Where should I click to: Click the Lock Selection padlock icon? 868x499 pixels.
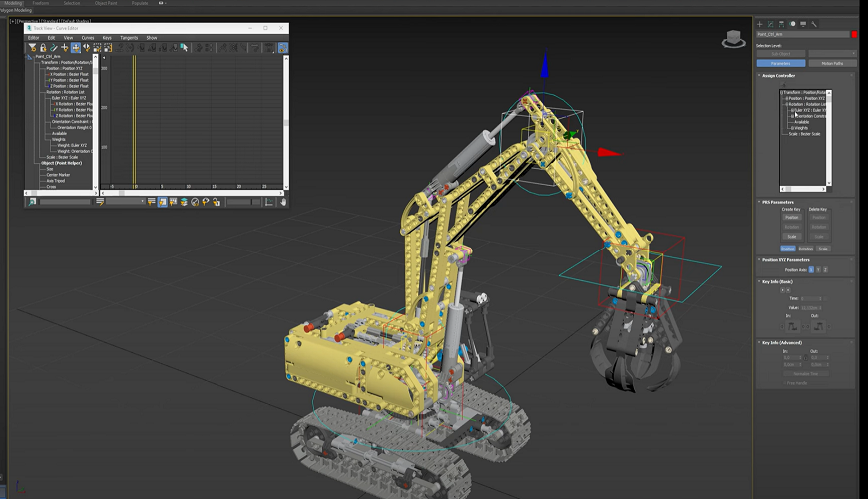tap(43, 48)
